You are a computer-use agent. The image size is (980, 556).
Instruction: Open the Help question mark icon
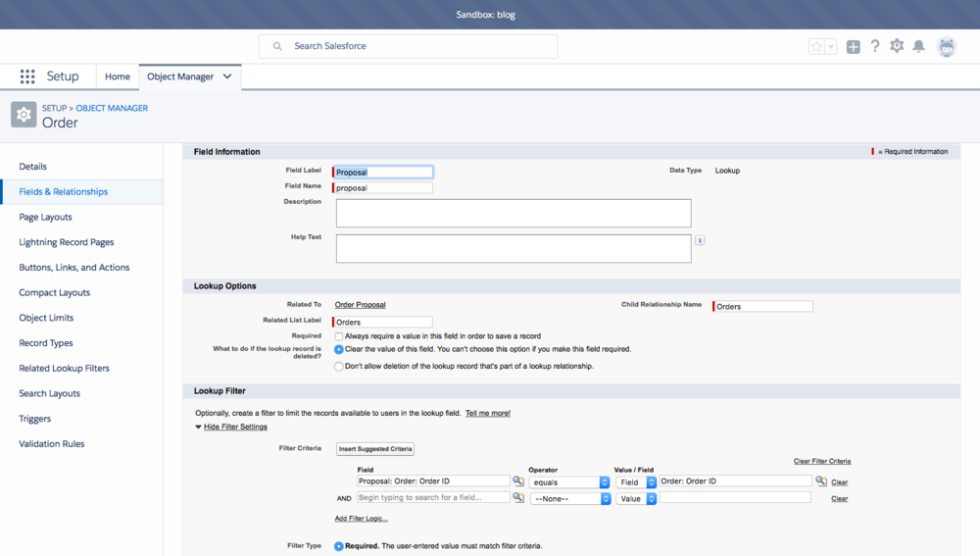(x=875, y=46)
